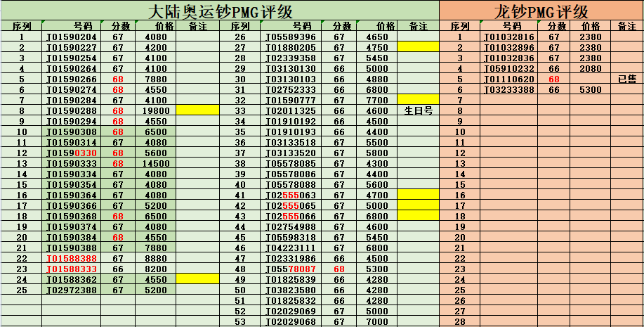Select serial number T02752333
This screenshot has width=644, height=327.
pos(291,90)
